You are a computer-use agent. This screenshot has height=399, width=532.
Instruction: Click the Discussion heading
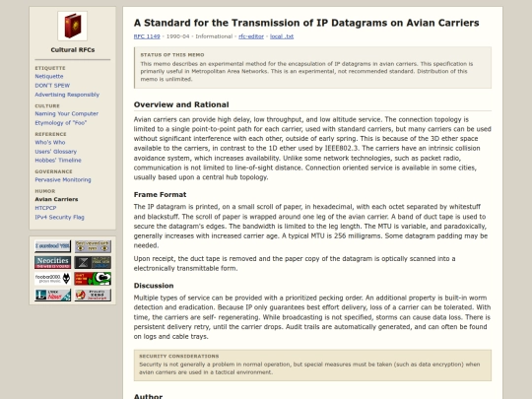154,286
